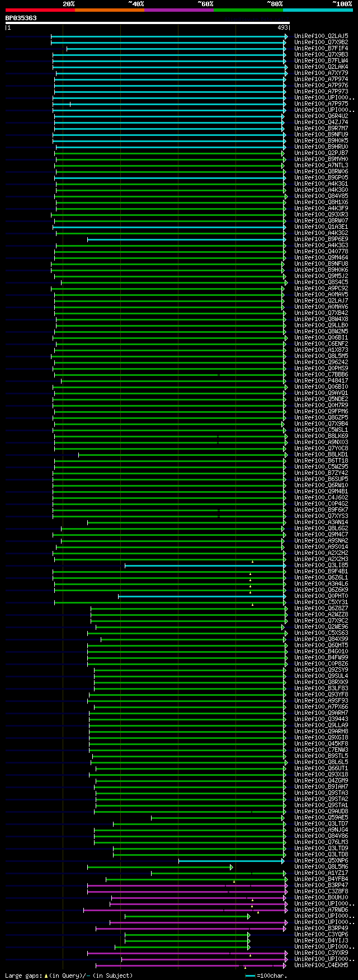
Task: Select label UniRef100_Q9LLB0
Action: pyautogui.click(x=321, y=325)
